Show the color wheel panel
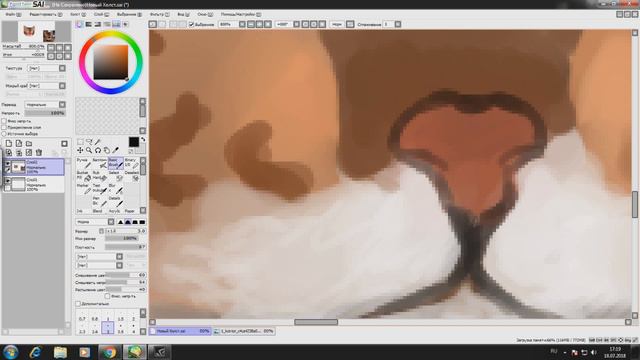 tap(79, 24)
